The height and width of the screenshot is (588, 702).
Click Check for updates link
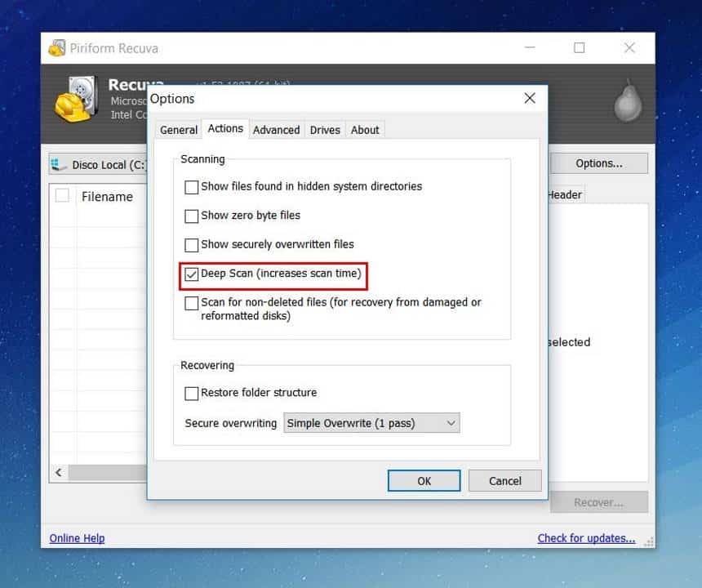[x=586, y=538]
